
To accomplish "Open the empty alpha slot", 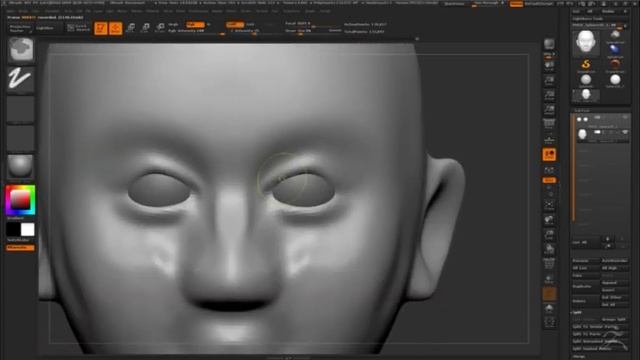I will click(20, 109).
